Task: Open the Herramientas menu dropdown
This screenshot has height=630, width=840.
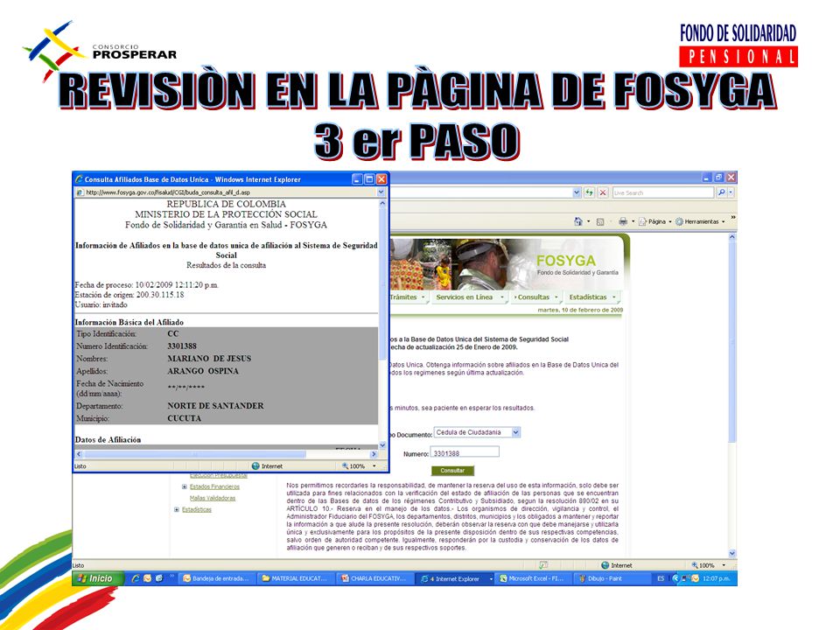Action: pyautogui.click(x=701, y=221)
